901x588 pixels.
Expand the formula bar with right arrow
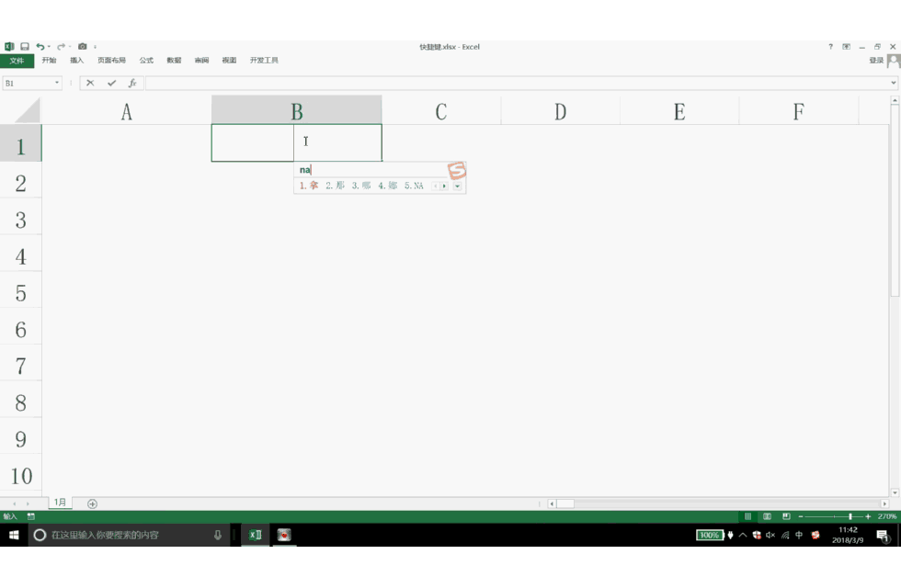coord(894,83)
